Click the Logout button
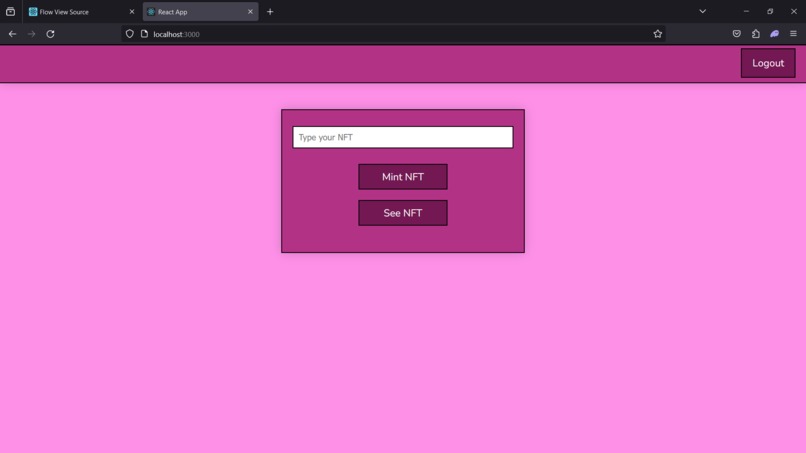 point(768,63)
